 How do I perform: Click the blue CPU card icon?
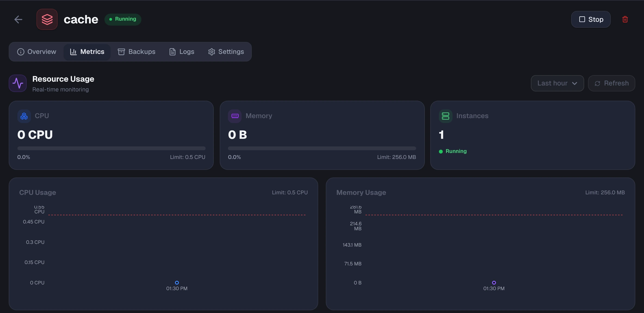click(x=24, y=116)
